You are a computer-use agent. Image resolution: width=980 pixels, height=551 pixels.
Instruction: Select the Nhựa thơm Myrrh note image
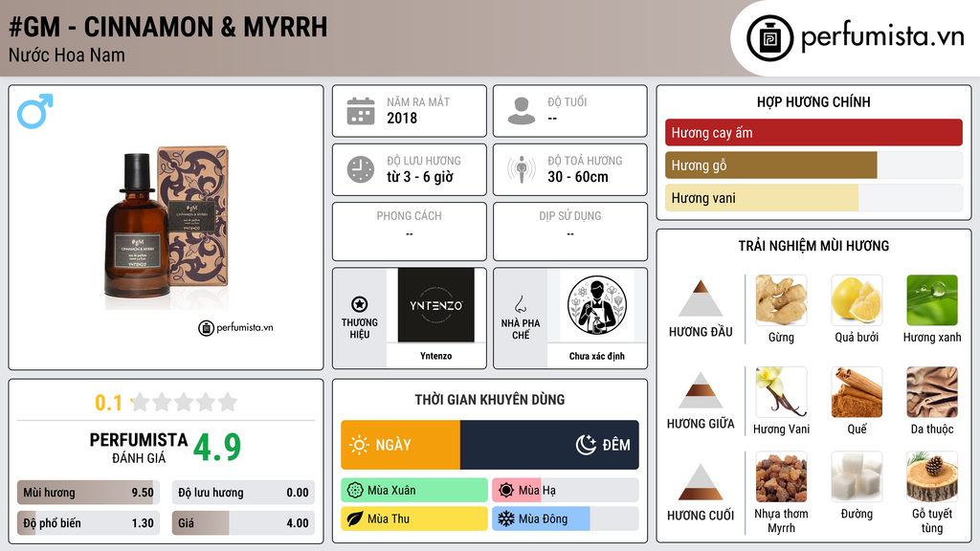[x=781, y=477]
